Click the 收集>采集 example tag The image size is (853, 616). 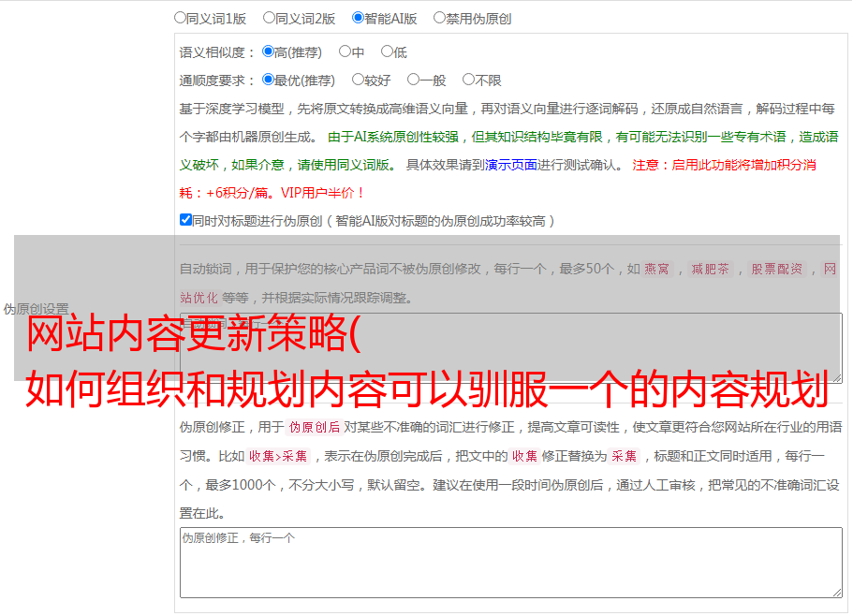278,456
